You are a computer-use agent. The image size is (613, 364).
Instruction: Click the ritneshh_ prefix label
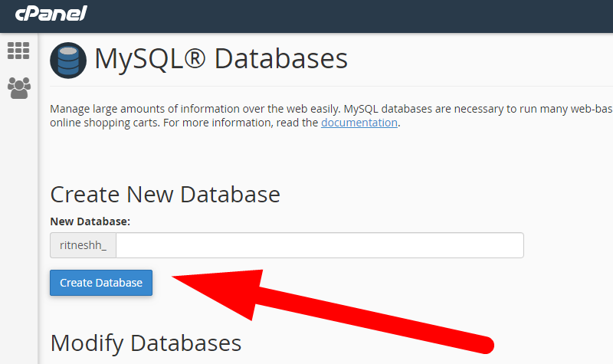tap(83, 245)
